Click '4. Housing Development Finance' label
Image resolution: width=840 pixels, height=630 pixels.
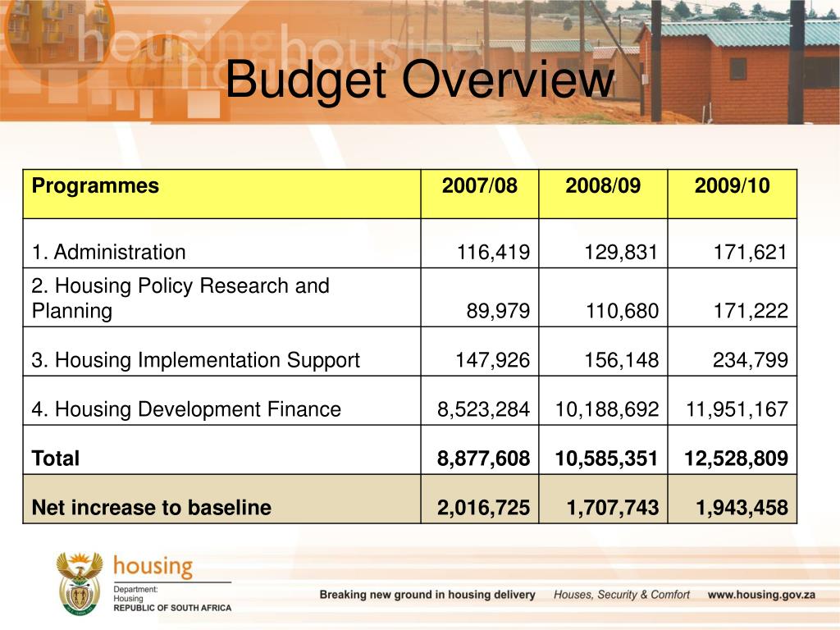click(186, 410)
